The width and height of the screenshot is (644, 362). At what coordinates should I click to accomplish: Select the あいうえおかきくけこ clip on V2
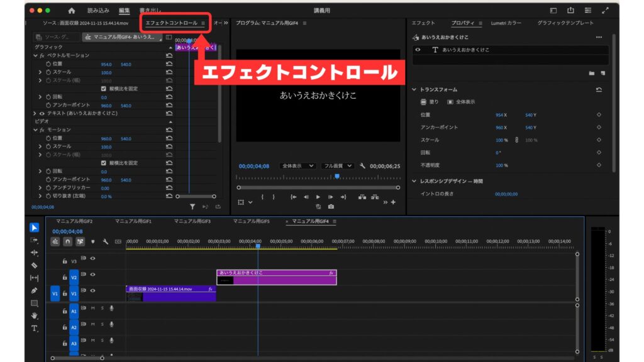(277, 277)
